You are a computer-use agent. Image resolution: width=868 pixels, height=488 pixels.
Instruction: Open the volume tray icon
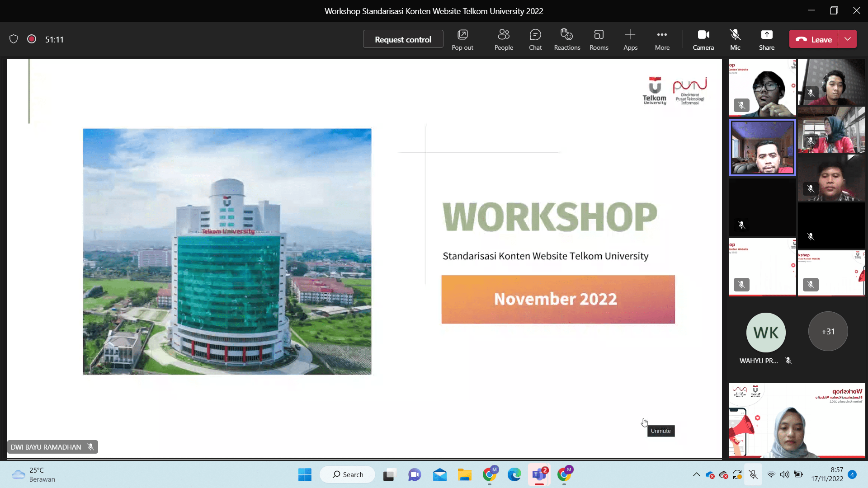click(x=784, y=474)
